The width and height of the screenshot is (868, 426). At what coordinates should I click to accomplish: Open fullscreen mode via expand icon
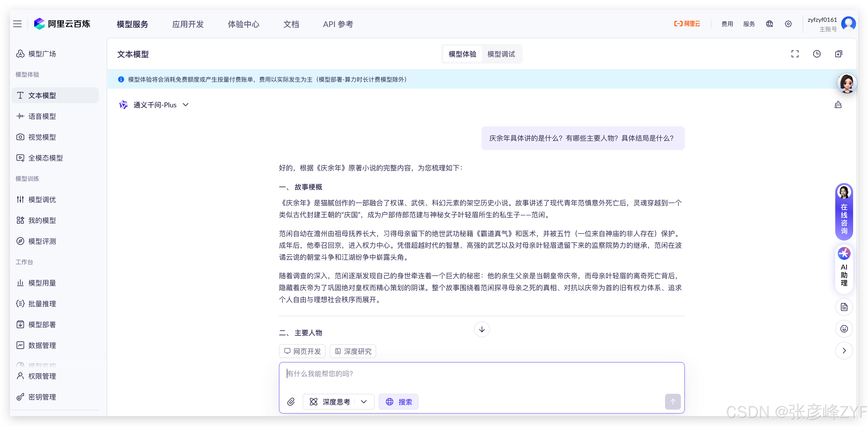click(795, 54)
